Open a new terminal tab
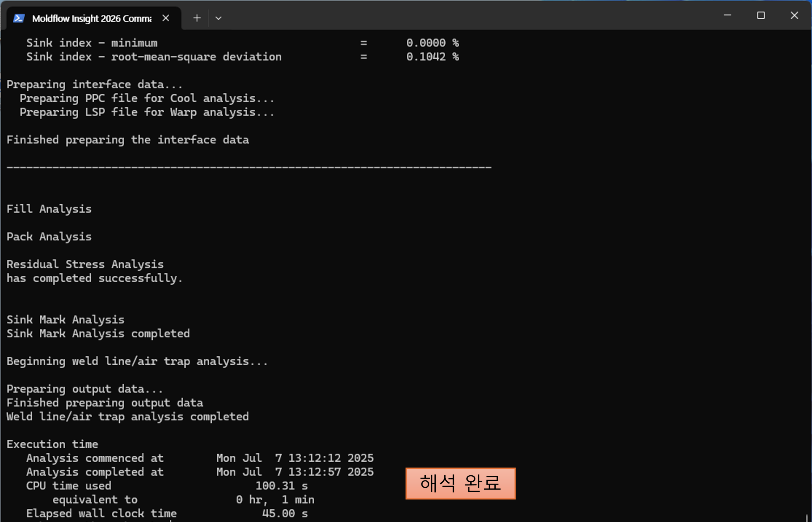 pyautogui.click(x=197, y=18)
